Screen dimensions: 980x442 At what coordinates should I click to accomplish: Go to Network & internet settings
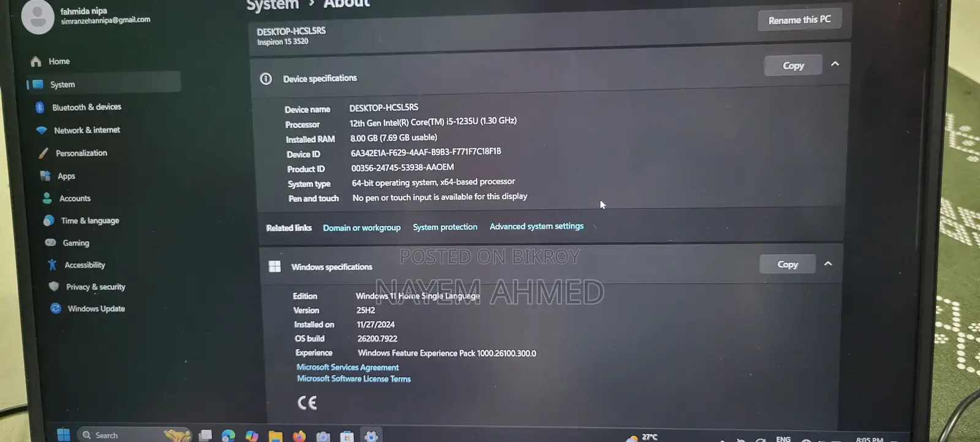(87, 130)
